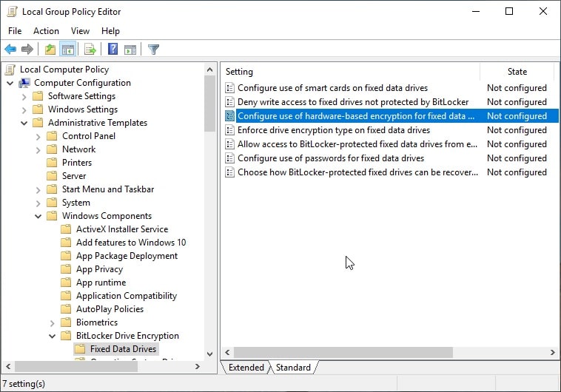
Task: Select the Server tree item
Action: point(74,176)
